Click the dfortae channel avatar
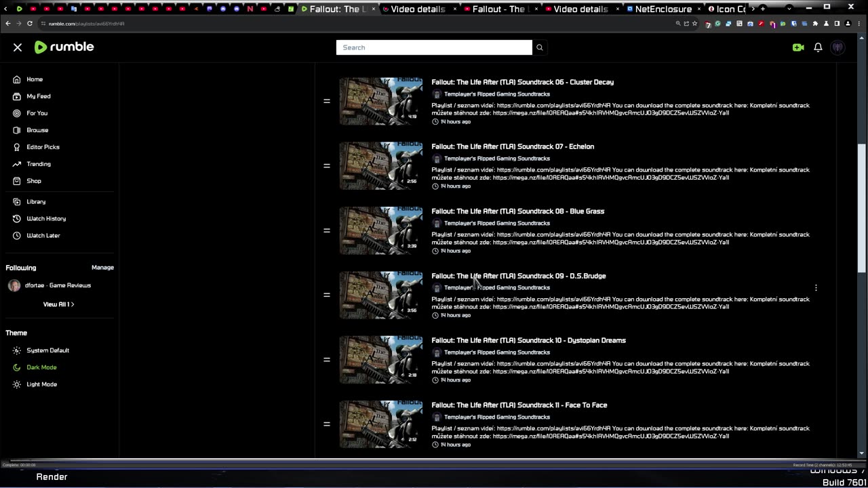This screenshot has width=868, height=488. coord(14,285)
